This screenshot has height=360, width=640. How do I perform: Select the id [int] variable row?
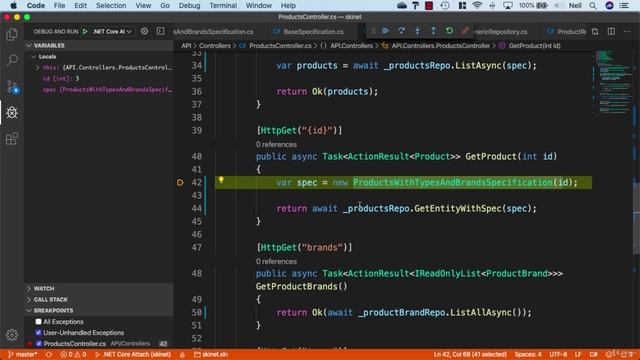coord(99,78)
